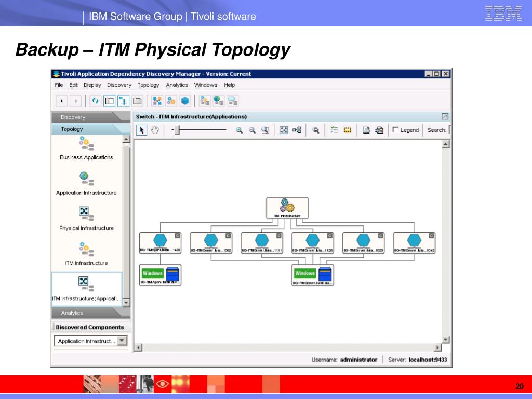Viewport: 532px width, 399px height.
Task: Select the ITMServer node ending 1042
Action: pos(414,243)
